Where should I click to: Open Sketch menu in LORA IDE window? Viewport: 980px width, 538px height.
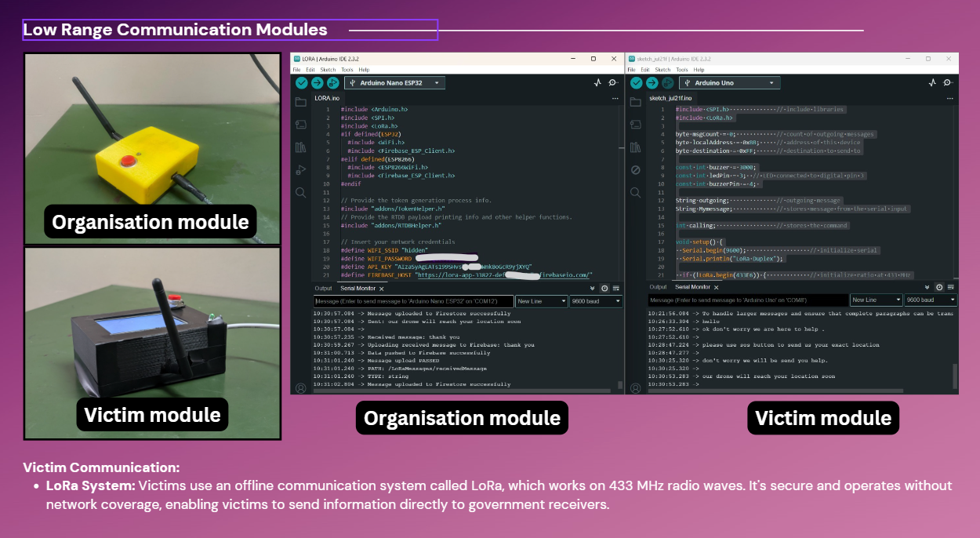pyautogui.click(x=328, y=70)
